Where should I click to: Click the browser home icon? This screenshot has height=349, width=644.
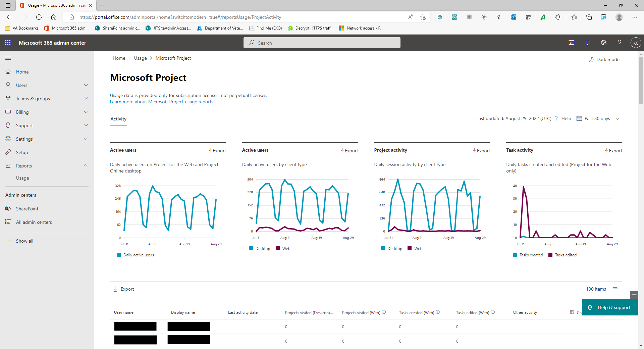click(x=54, y=17)
